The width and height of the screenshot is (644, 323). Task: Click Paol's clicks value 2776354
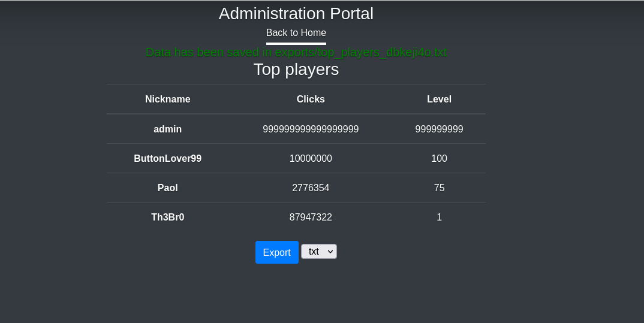311,188
